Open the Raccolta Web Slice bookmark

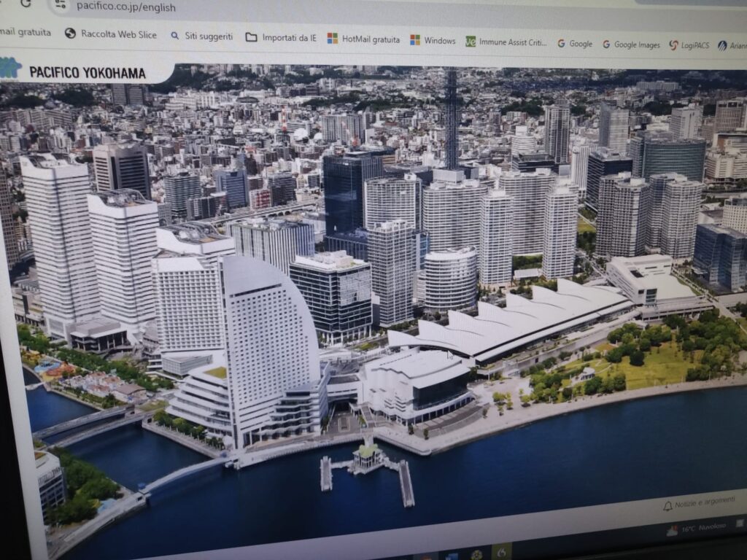coord(111,34)
